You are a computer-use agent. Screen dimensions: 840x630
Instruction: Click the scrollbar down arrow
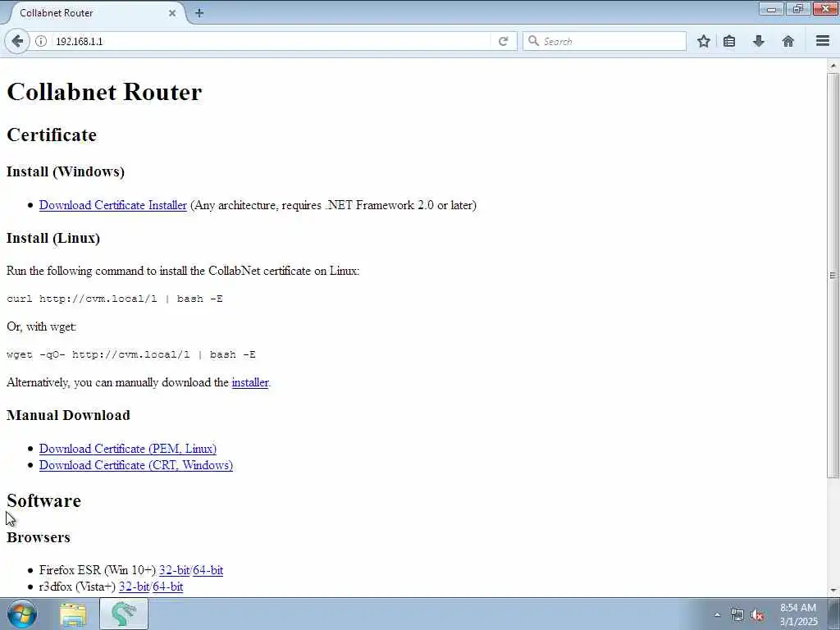point(833,591)
